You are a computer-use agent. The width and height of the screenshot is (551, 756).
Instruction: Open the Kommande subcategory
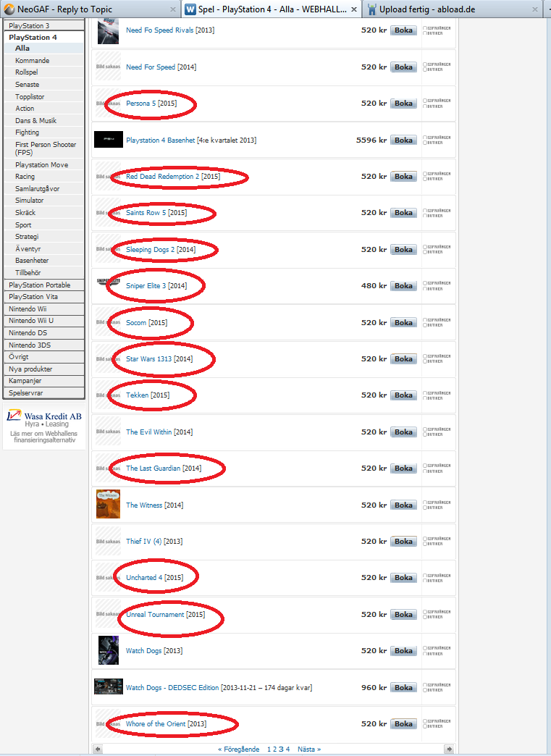tap(33, 60)
